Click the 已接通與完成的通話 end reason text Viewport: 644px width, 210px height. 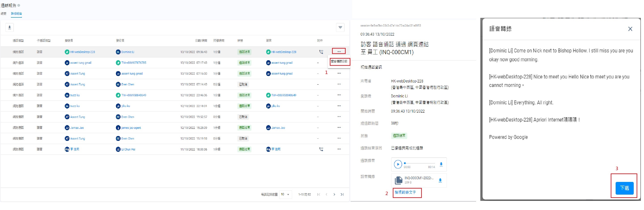[x=407, y=148]
